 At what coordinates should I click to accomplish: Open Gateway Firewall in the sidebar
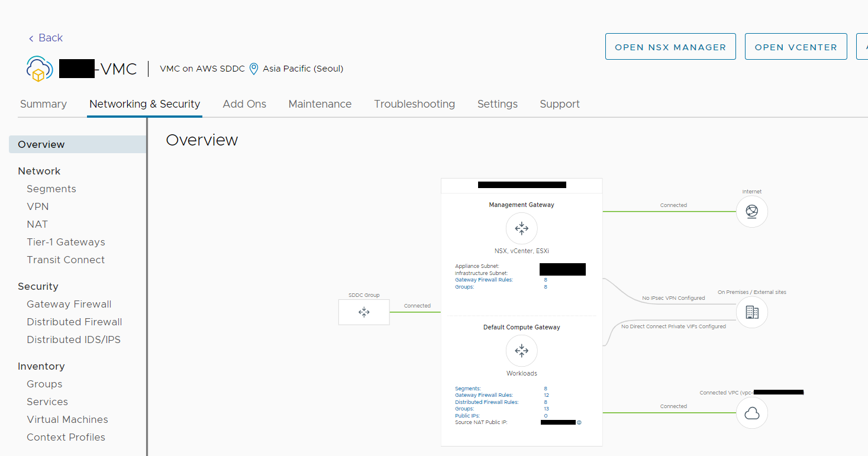tap(69, 304)
